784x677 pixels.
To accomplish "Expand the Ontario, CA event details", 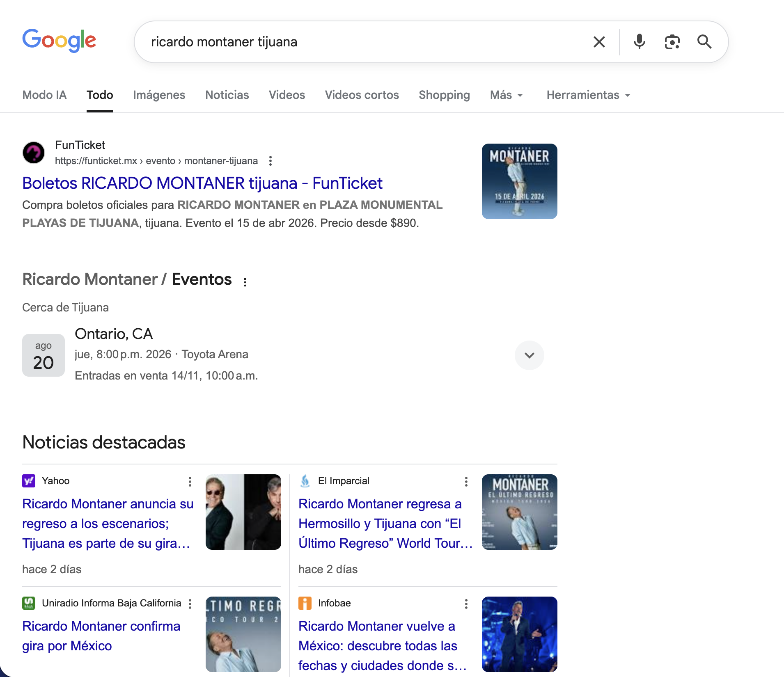I will (x=529, y=355).
